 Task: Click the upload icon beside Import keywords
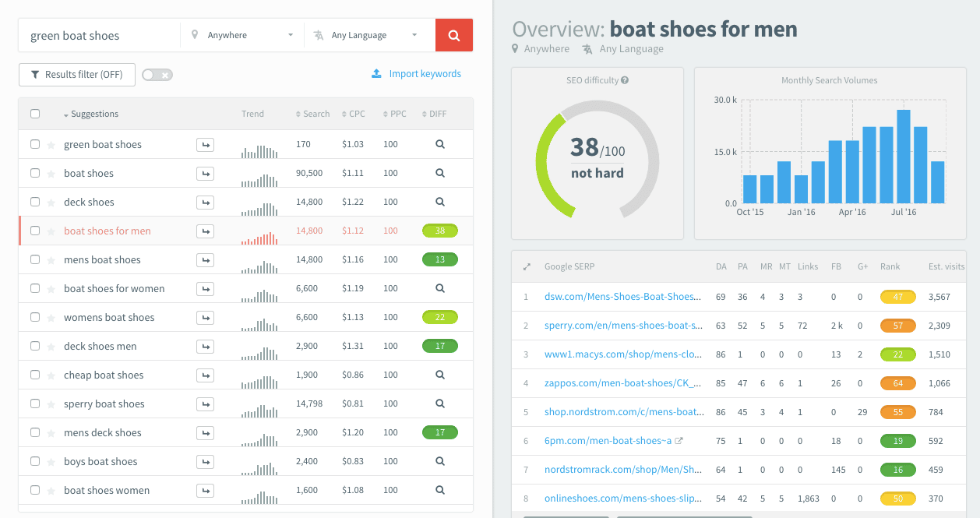pos(376,74)
